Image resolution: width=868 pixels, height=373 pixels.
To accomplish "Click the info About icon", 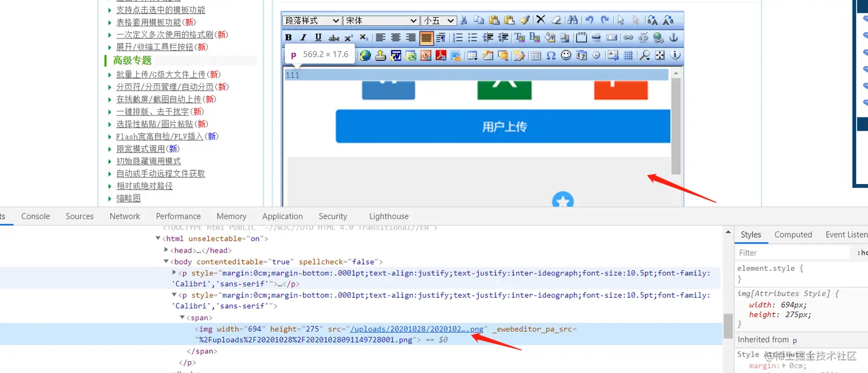I will (675, 55).
